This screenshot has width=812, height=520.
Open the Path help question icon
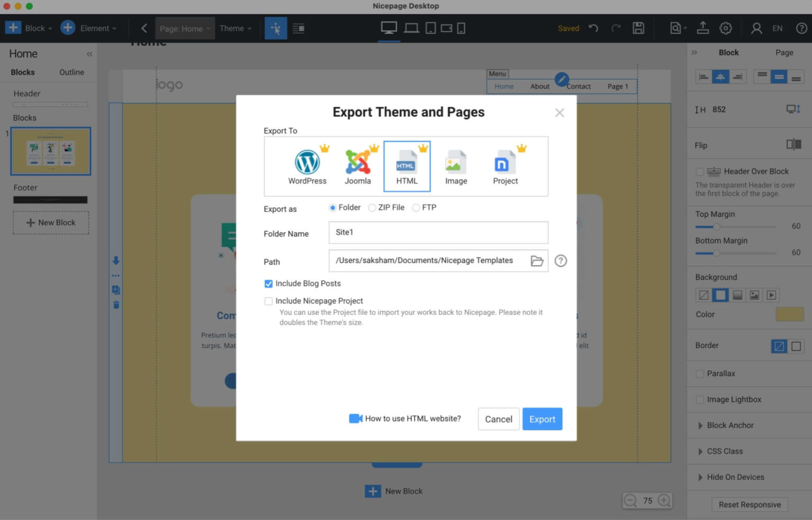tap(560, 261)
